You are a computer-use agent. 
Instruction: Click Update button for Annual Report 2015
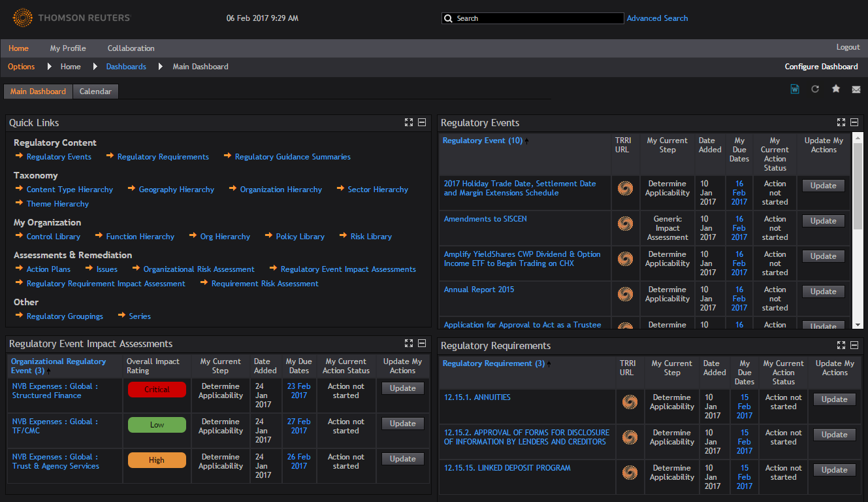click(x=823, y=292)
